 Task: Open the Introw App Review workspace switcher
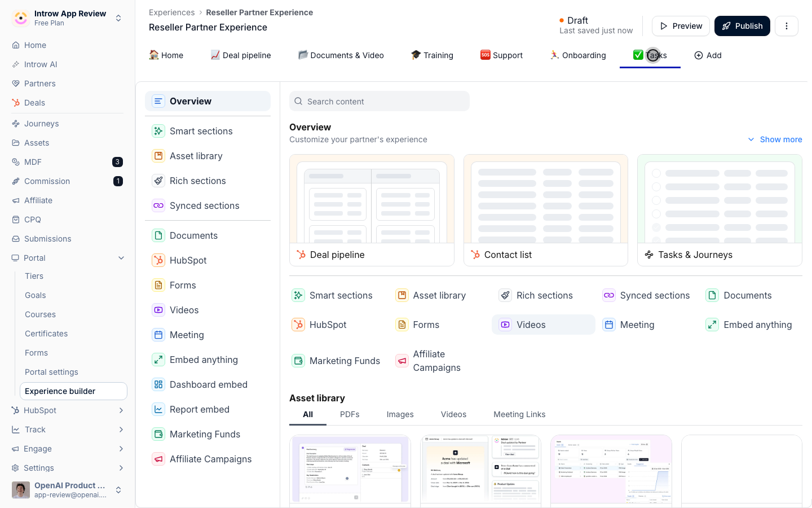click(68, 18)
